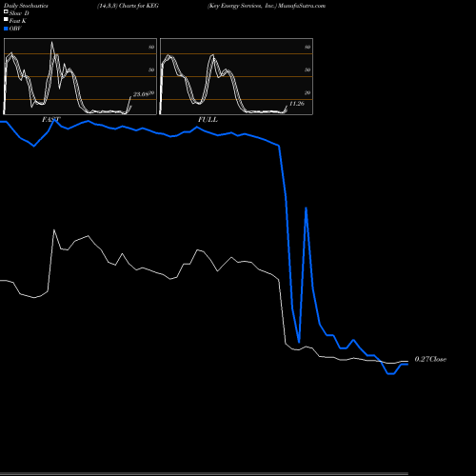Image resolution: width=476 pixels, height=476 pixels.
Task: Click the MunafaSutra.com text
Action: coord(302,6)
